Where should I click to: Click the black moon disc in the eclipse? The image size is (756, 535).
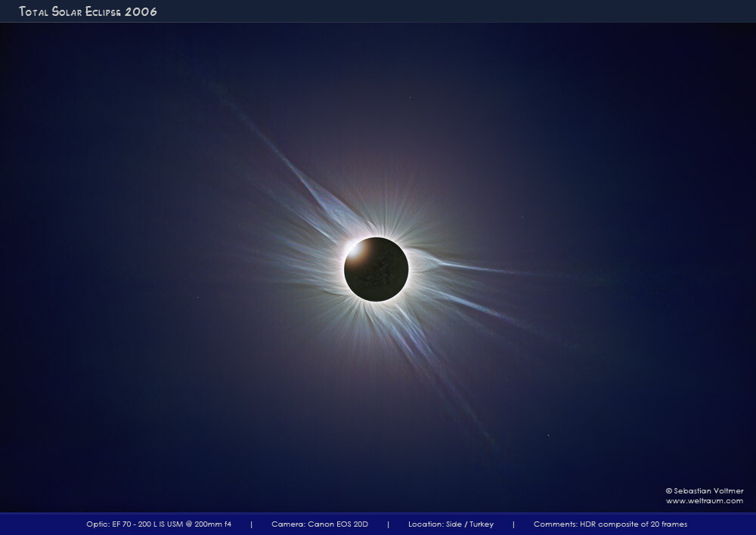click(x=376, y=270)
